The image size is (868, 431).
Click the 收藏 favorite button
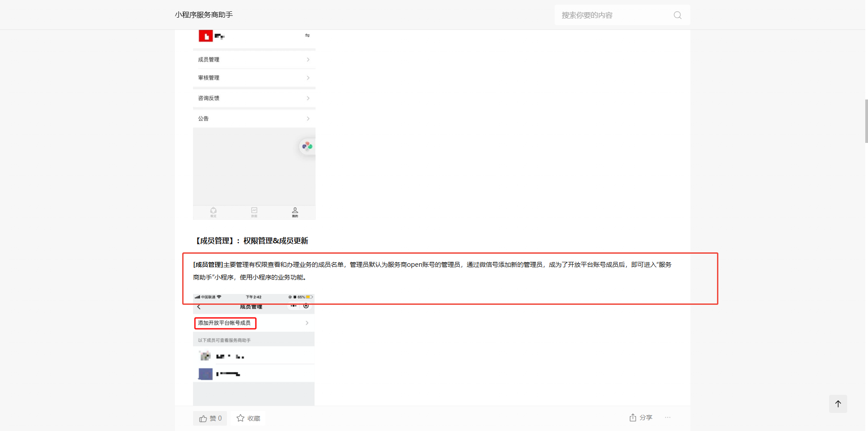click(248, 418)
